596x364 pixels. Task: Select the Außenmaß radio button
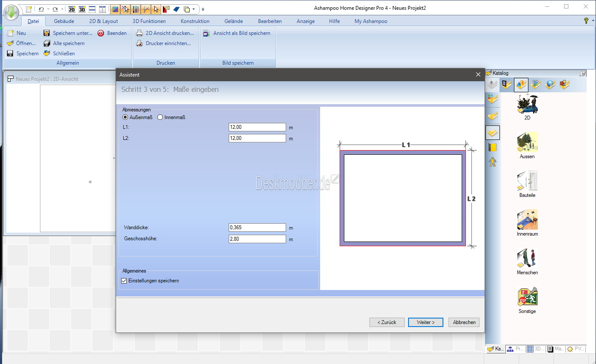click(125, 117)
